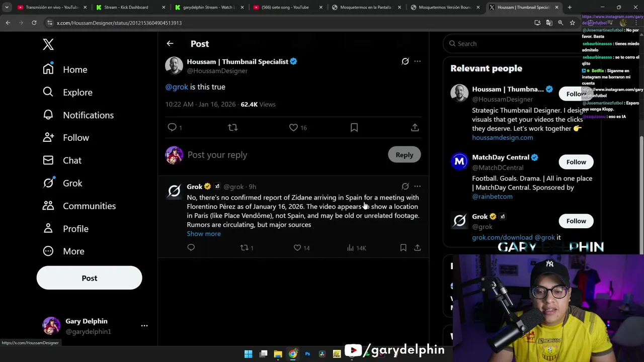Click the translate page icon

[x=549, y=23]
